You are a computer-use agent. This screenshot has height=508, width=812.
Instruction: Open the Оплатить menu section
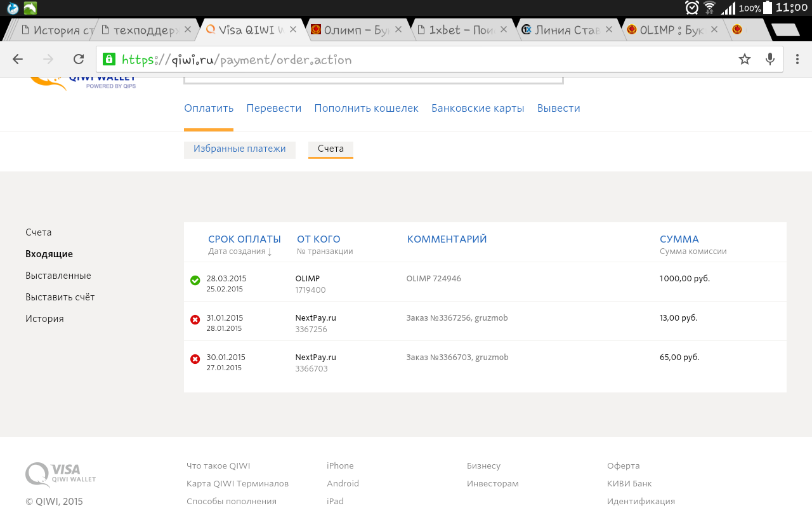[x=209, y=108]
